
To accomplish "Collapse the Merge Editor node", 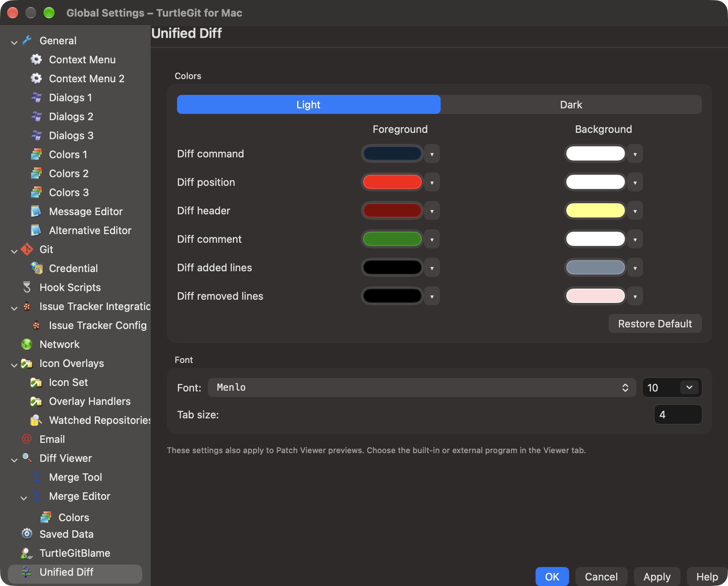I will pos(24,497).
